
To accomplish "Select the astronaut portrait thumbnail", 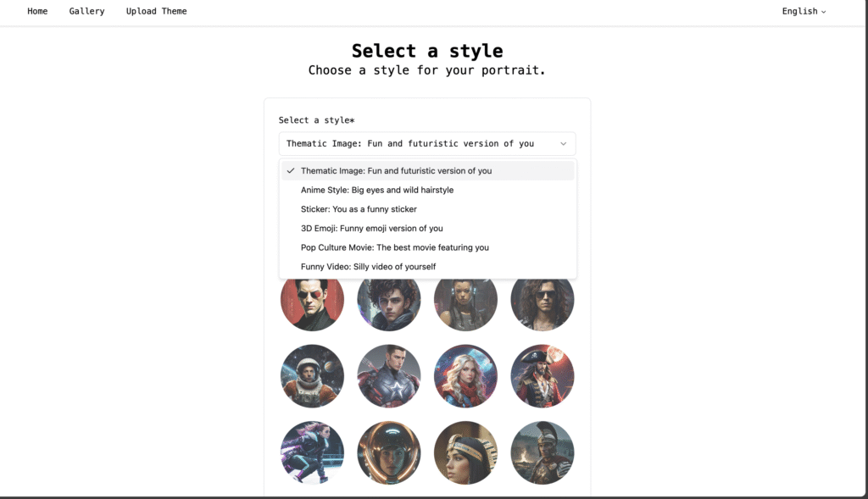I will tap(312, 376).
